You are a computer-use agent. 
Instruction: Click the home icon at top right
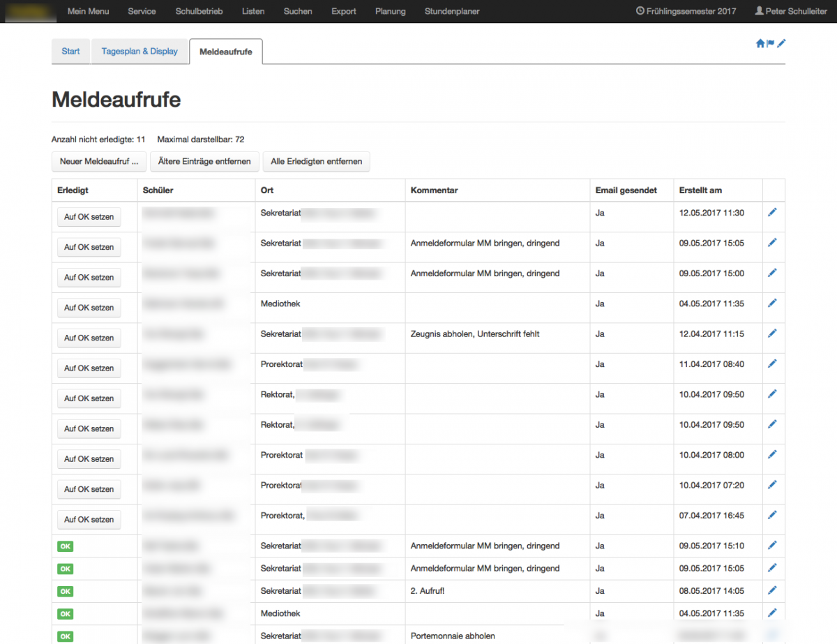coord(760,43)
